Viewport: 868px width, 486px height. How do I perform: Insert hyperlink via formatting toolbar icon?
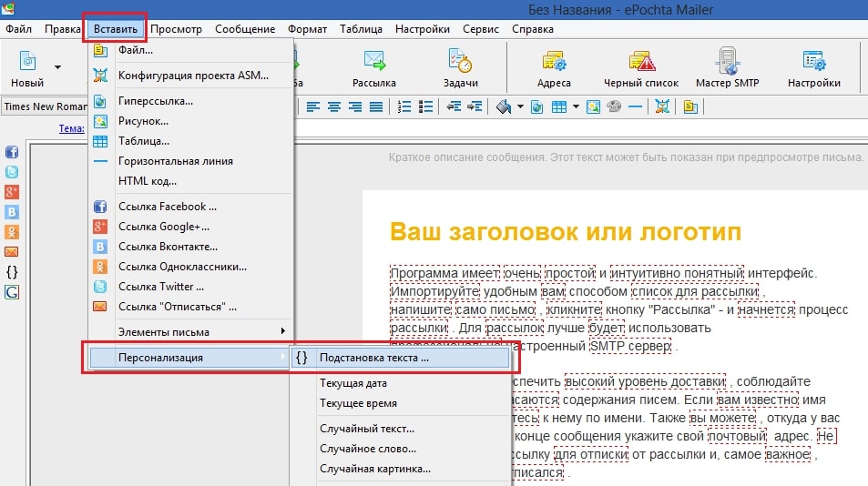(x=537, y=106)
